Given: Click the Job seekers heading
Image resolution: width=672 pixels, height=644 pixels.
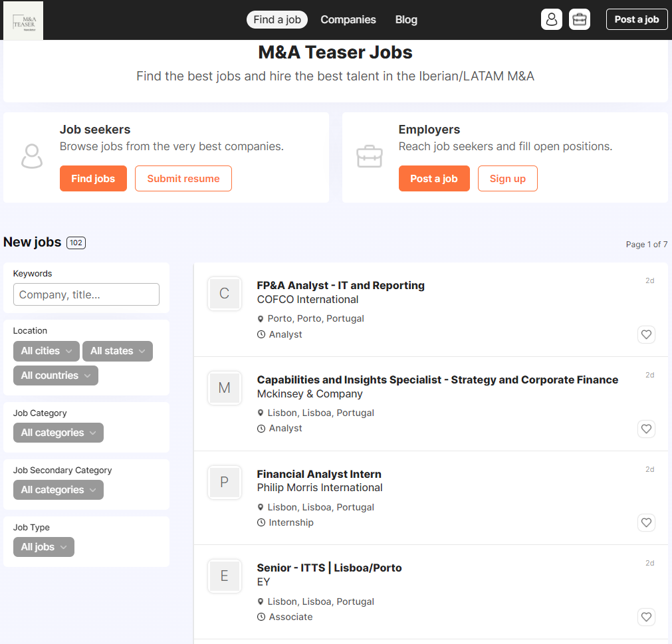Looking at the screenshot, I should 94,130.
